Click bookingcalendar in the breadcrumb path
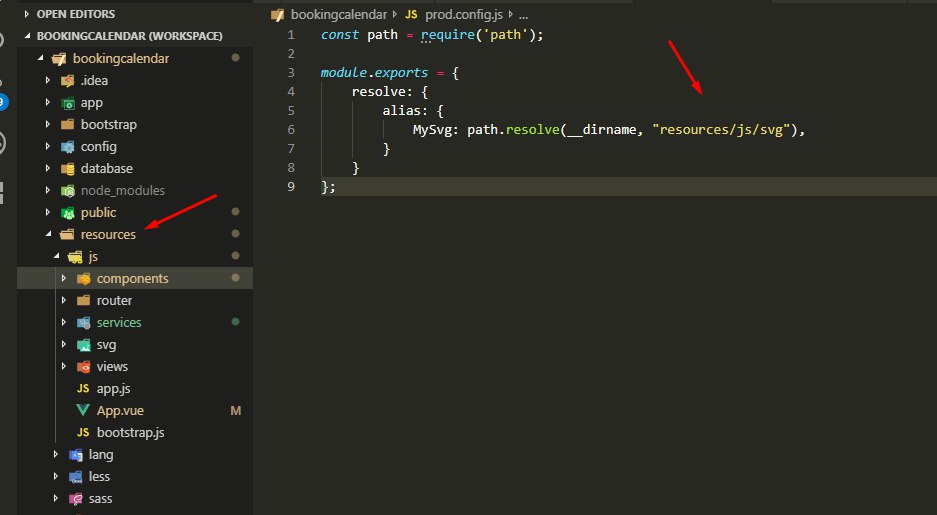Viewport: 937px width, 515px height. (x=339, y=14)
